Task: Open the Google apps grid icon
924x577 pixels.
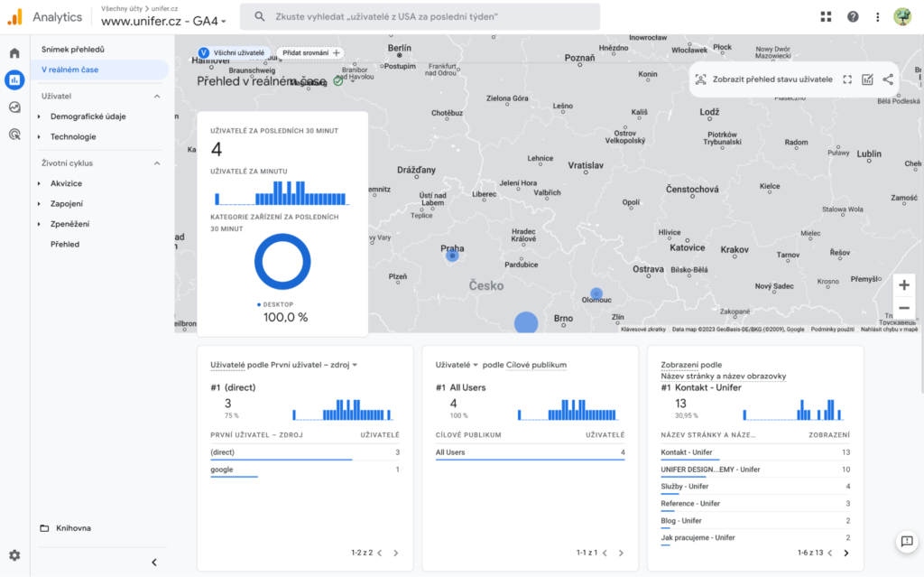Action: [827, 16]
